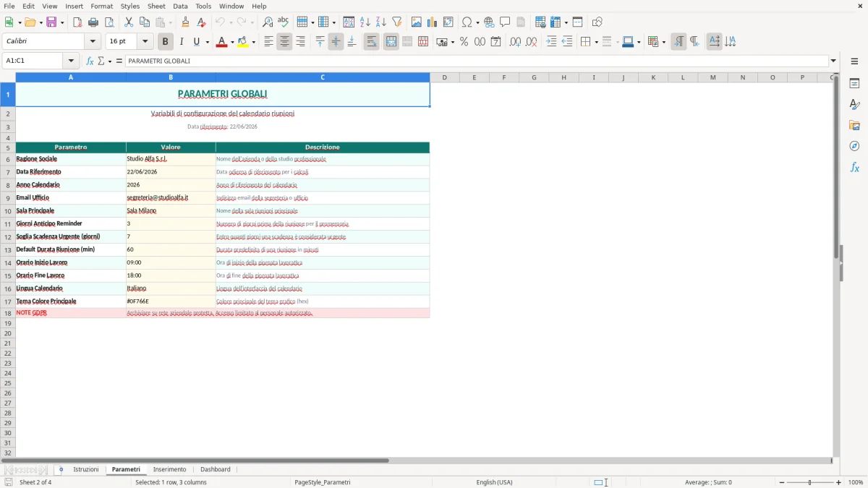Toggle underline formatting
This screenshot has width=868, height=488.
(x=197, y=42)
